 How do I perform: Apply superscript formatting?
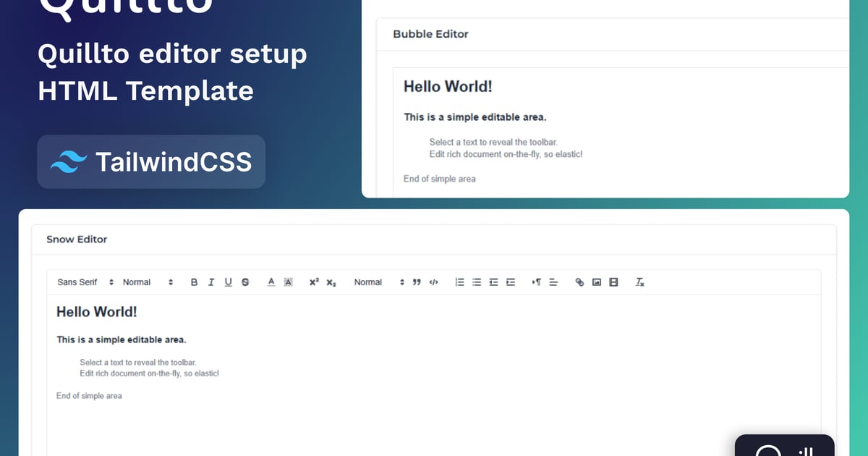click(314, 282)
